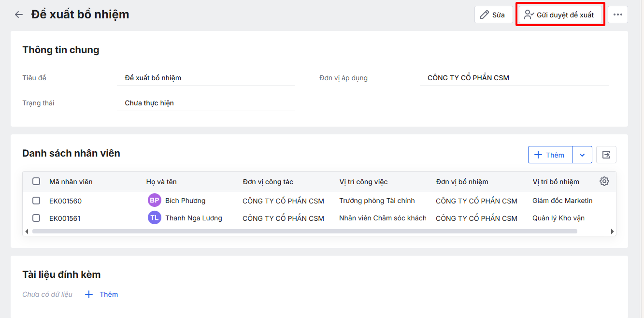This screenshot has height=318, width=644.
Task: Select the checkbox for EK001561
Action: [36, 218]
